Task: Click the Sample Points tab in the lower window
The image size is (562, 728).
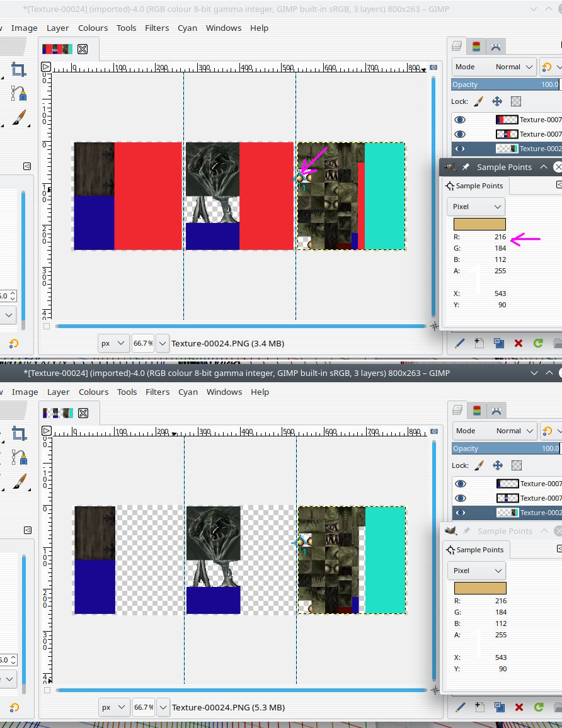Action: click(475, 550)
